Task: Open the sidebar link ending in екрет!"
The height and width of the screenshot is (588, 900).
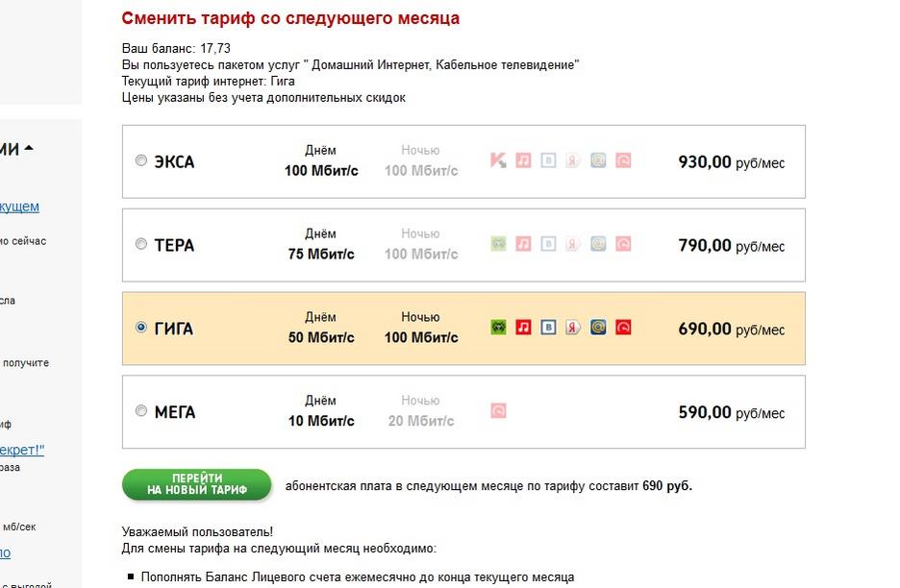Action: pos(22,450)
